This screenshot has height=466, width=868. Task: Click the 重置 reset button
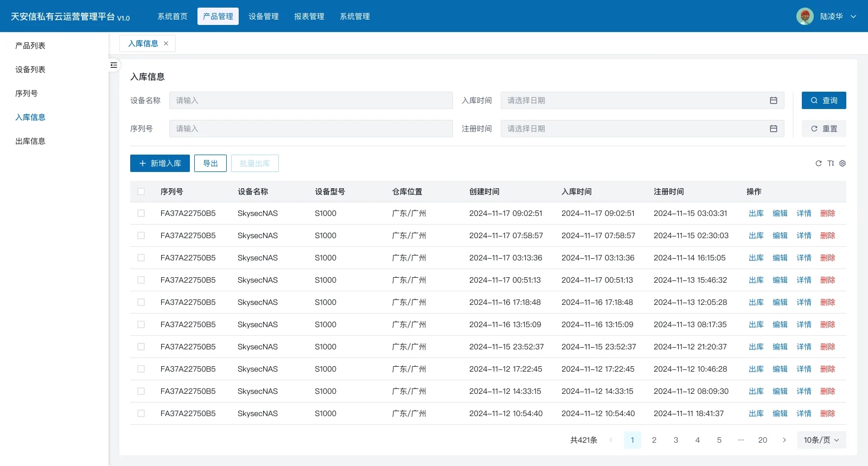tap(824, 129)
